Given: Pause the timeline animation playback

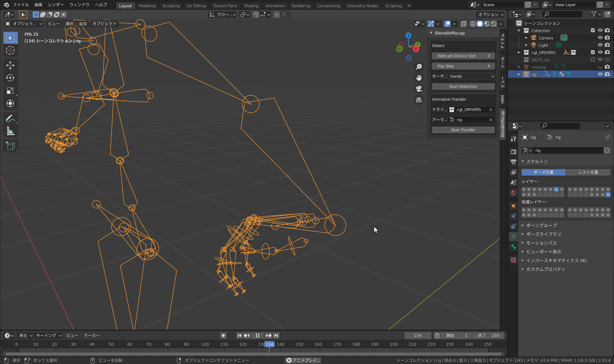Looking at the screenshot, I should pyautogui.click(x=258, y=336).
